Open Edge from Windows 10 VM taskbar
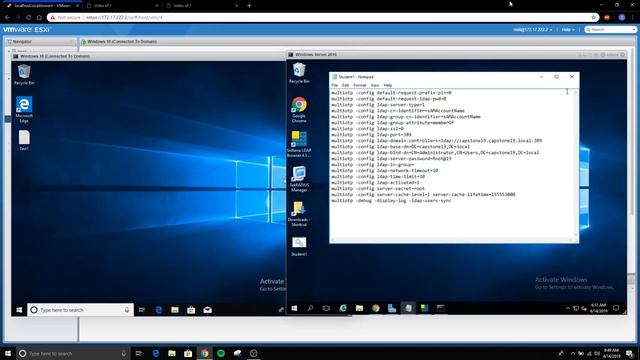The image size is (640, 360). (x=158, y=310)
